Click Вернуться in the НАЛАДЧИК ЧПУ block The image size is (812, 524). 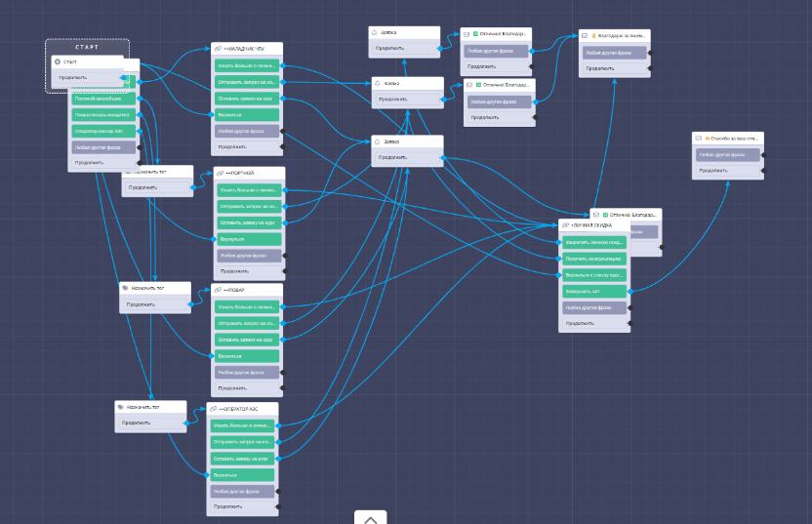click(247, 113)
